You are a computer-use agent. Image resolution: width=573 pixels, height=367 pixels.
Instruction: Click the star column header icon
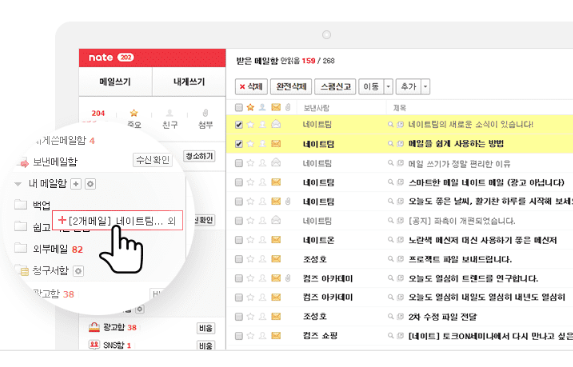pos(250,107)
